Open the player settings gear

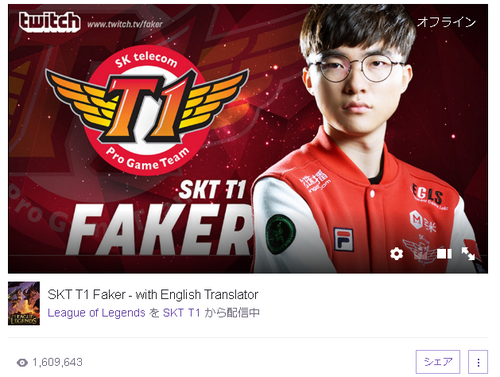(396, 254)
